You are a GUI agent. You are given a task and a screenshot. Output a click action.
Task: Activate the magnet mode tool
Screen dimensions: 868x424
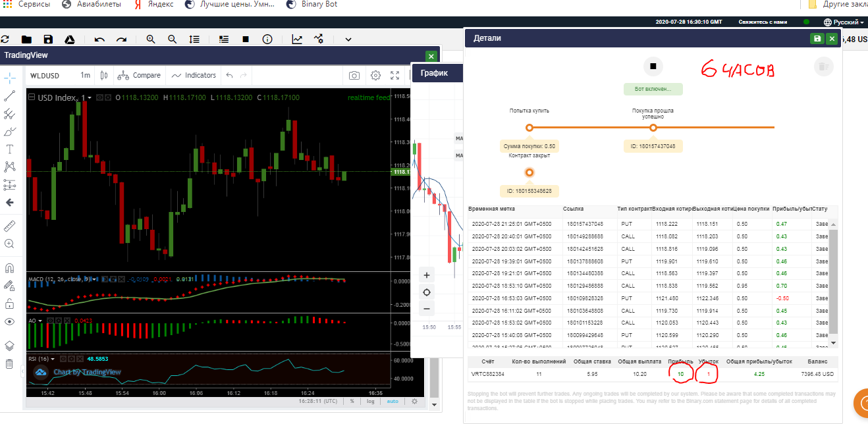(10, 268)
